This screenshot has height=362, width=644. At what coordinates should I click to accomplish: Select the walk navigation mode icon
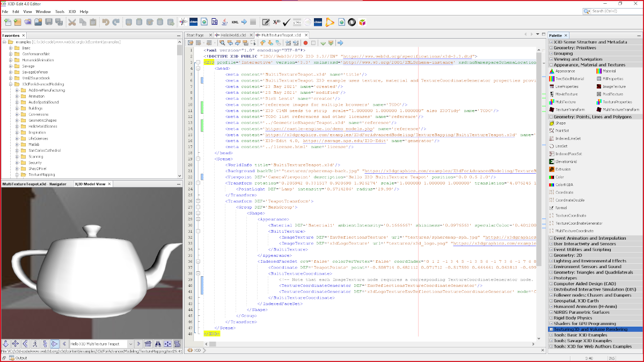tap(35, 344)
